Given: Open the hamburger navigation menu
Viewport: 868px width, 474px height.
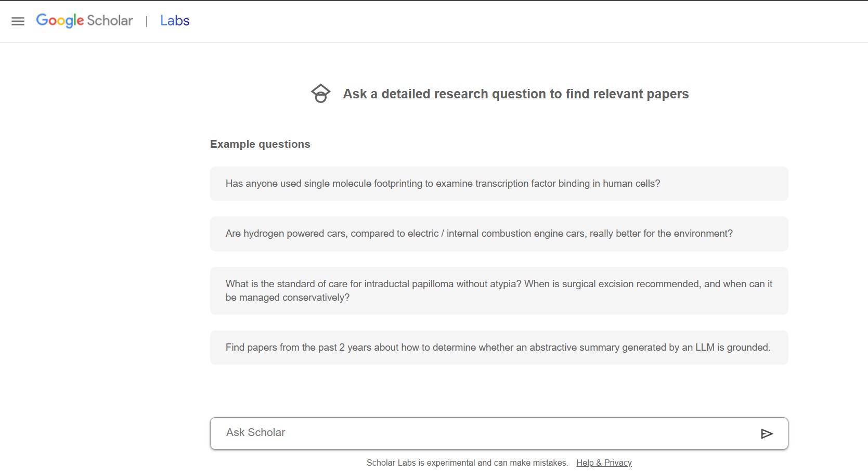Looking at the screenshot, I should click(18, 21).
